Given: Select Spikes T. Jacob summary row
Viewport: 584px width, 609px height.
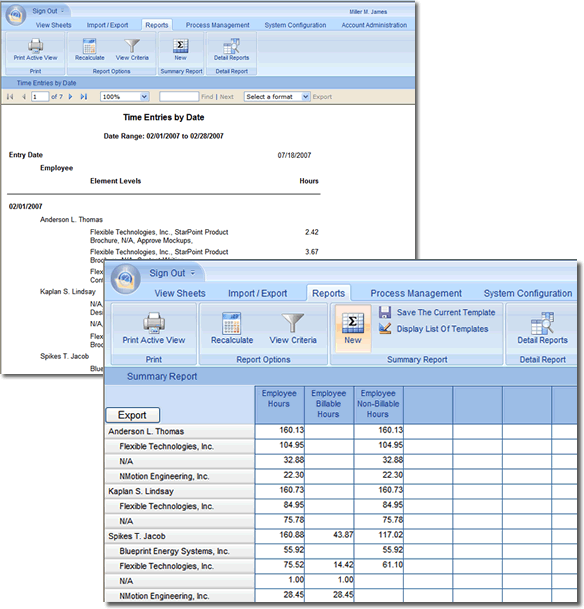Looking at the screenshot, I should pyautogui.click(x=179, y=536).
